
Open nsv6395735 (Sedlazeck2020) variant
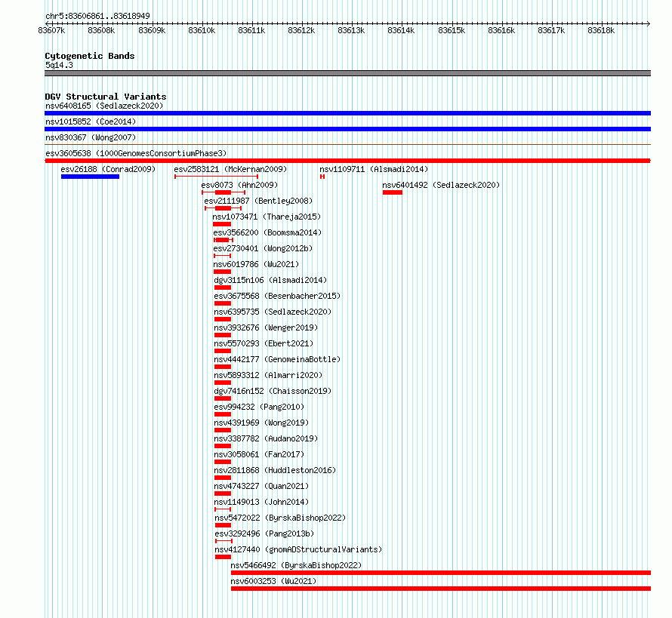[x=273, y=312]
